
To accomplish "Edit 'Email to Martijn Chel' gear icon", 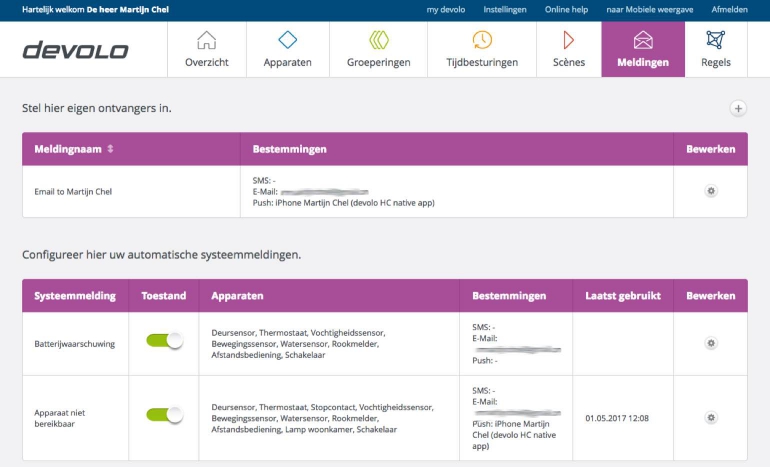I will (711, 191).
